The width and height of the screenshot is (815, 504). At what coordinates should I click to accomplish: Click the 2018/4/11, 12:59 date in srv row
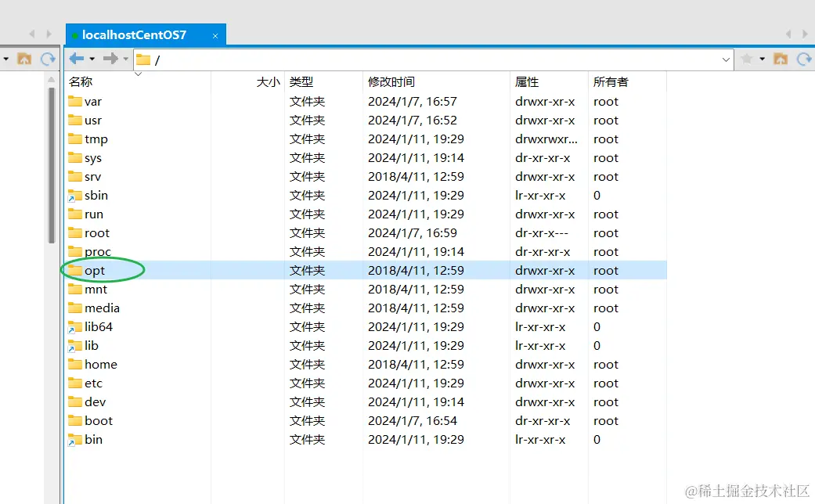416,176
